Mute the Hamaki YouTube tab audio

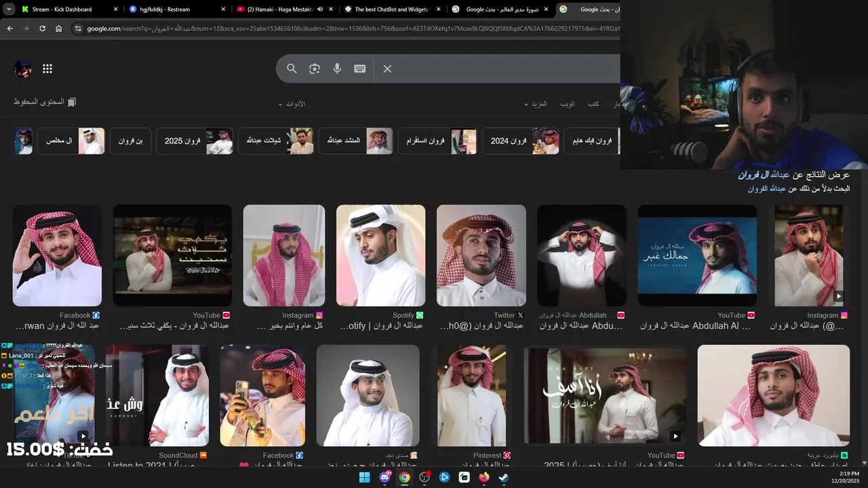click(x=319, y=9)
